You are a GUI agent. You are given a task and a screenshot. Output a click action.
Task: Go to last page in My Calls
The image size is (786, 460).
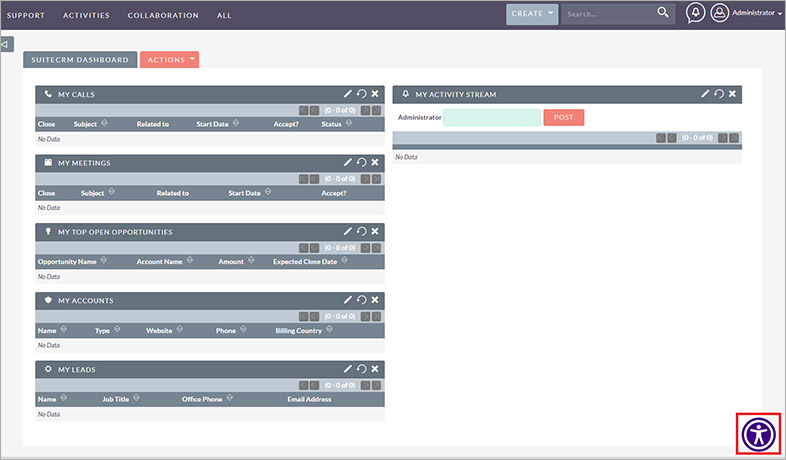[x=376, y=110]
